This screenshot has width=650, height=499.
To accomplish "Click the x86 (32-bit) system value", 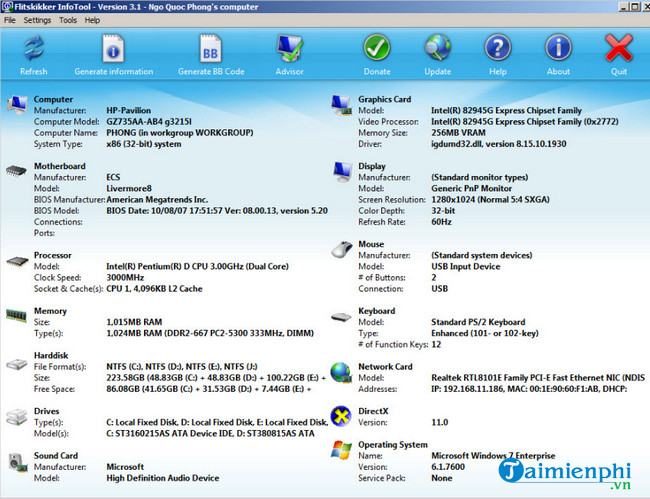I will click(x=143, y=144).
